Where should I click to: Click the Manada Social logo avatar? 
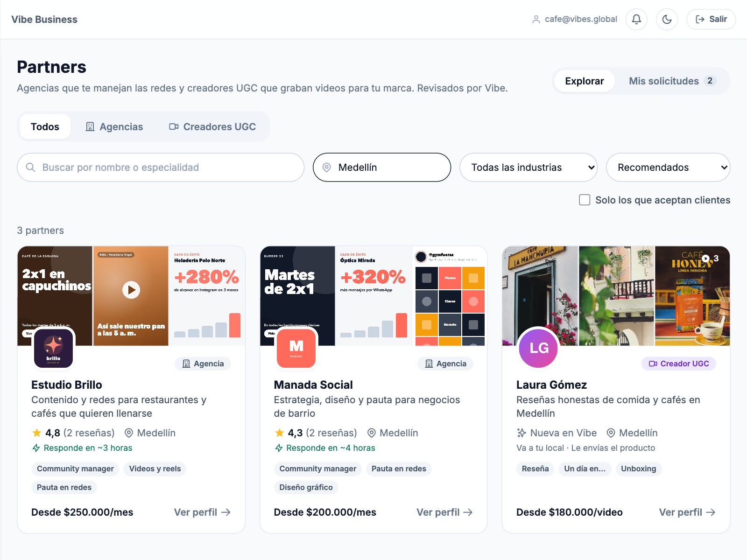coord(296,348)
